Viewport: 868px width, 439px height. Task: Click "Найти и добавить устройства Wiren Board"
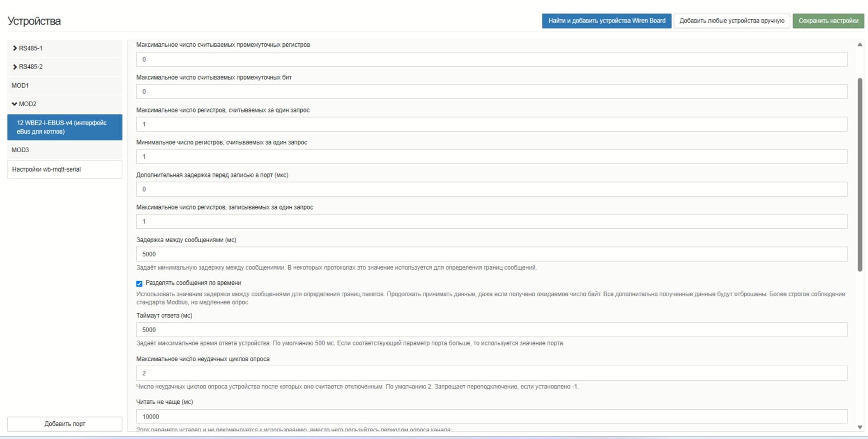(606, 21)
